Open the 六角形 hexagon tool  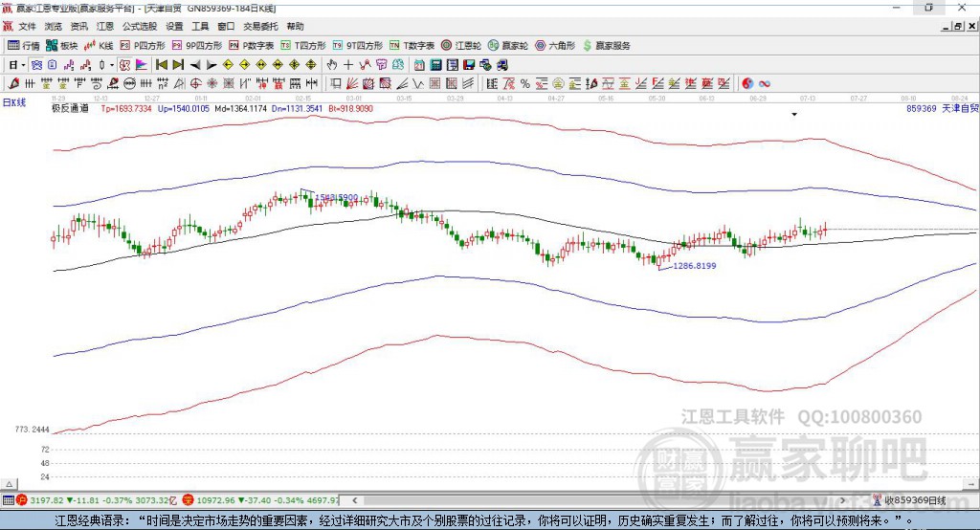[x=555, y=46]
